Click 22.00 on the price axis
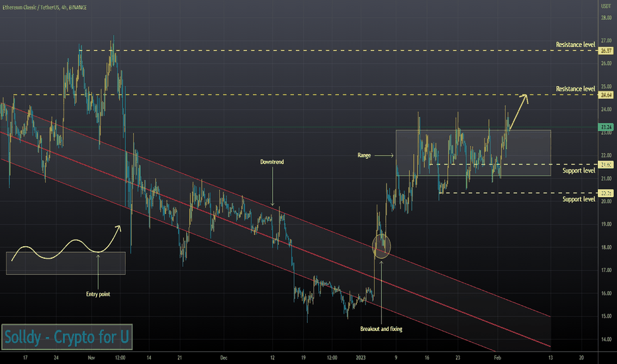 click(x=606, y=156)
